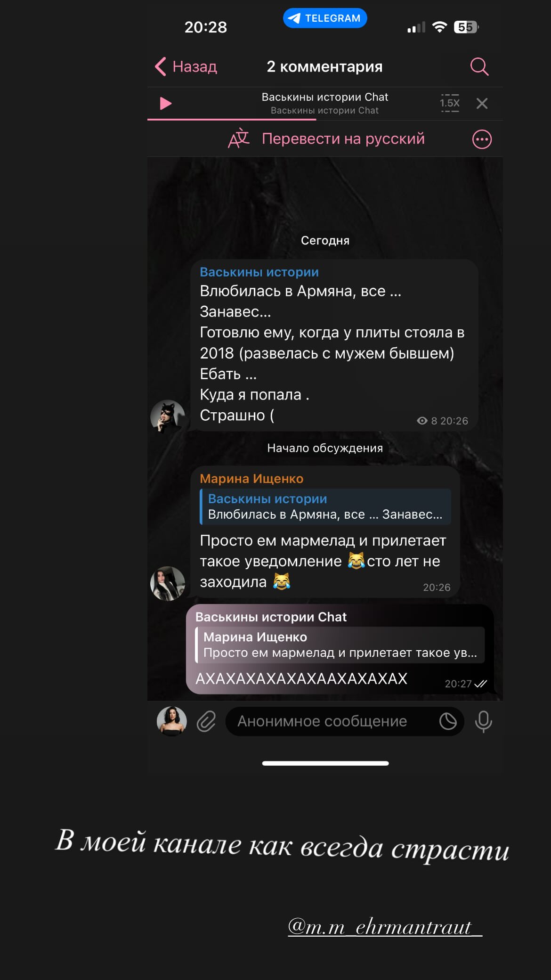
Task: Jump to quoted Васькины истории message
Action: (325, 506)
